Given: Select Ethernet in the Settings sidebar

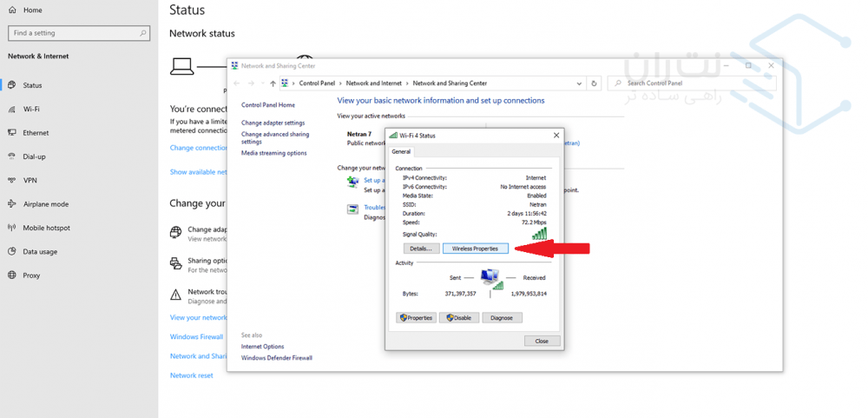Looking at the screenshot, I should coord(36,133).
